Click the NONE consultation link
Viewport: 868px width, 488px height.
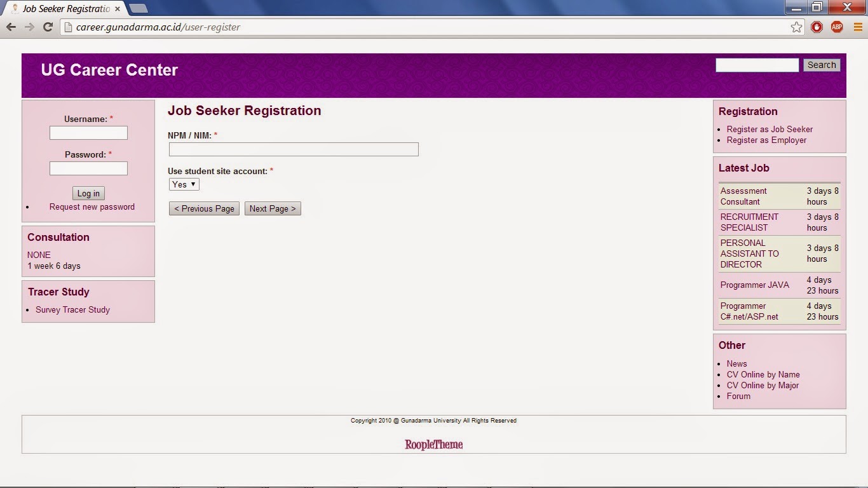[x=39, y=255]
